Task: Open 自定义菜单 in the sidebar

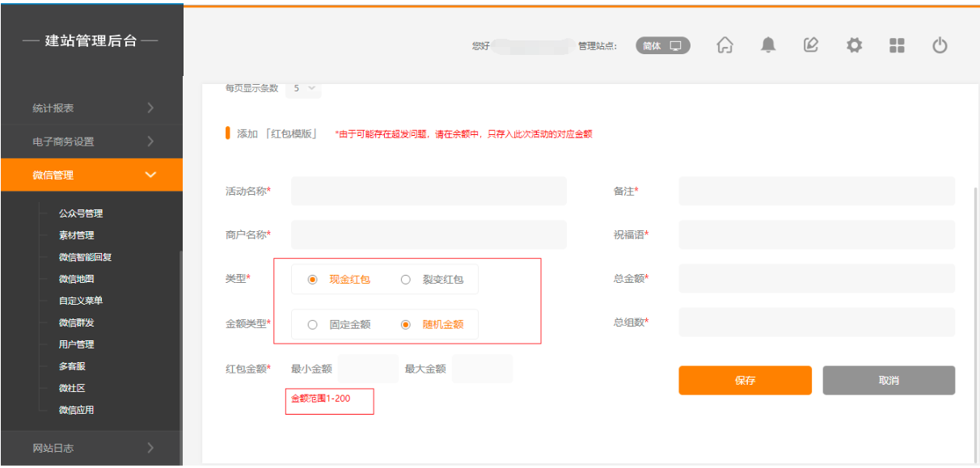Action: pyautogui.click(x=81, y=301)
